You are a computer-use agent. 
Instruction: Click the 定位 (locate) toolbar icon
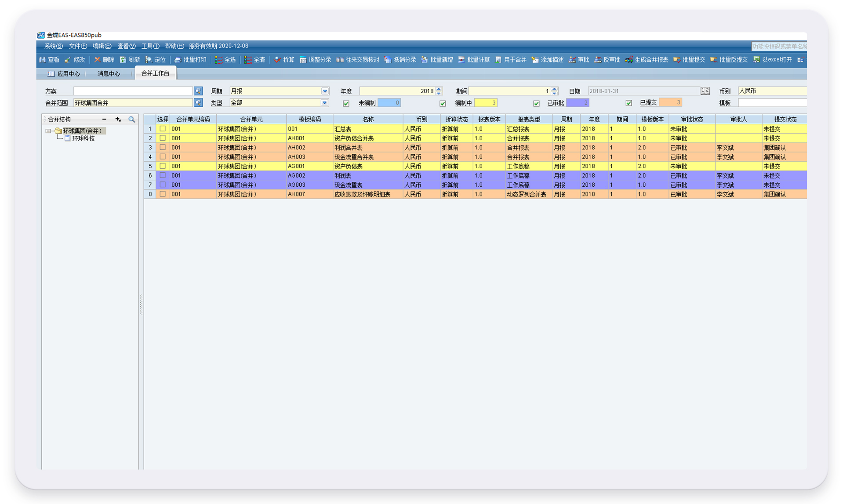coord(149,60)
